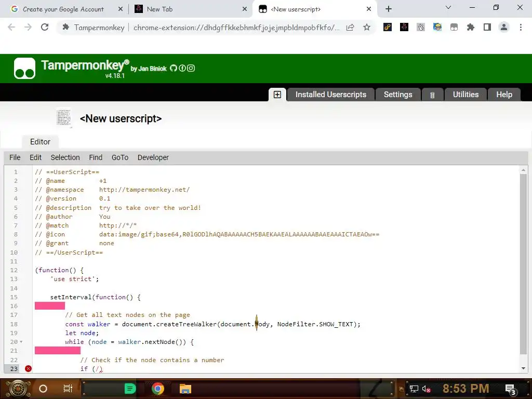Open Chrome from the taskbar
This screenshot has width=532, height=399.
pos(158,389)
